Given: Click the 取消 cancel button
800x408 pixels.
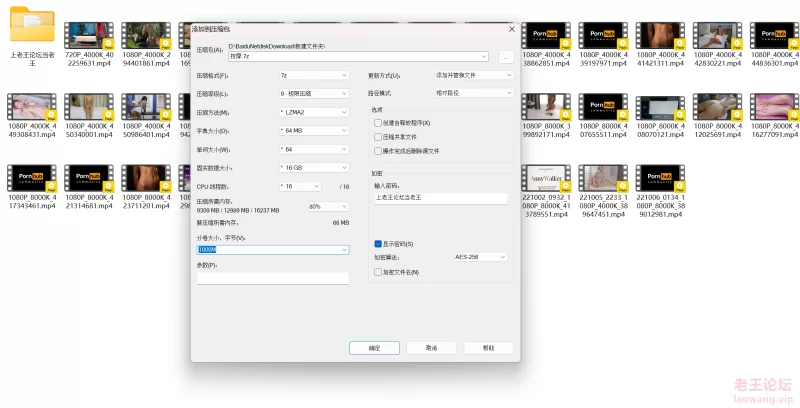Looking at the screenshot, I should [432, 348].
